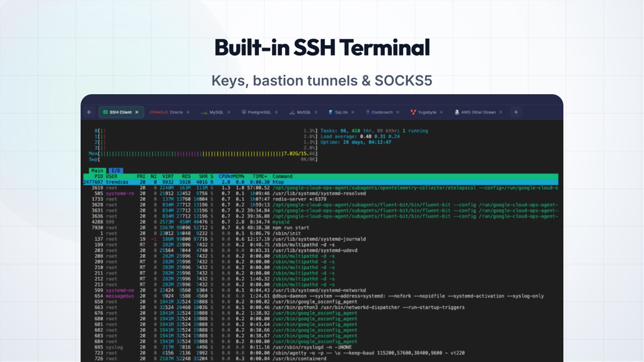Select the systemd-resolved process row
The height and width of the screenshot is (362, 644).
click(x=320, y=193)
